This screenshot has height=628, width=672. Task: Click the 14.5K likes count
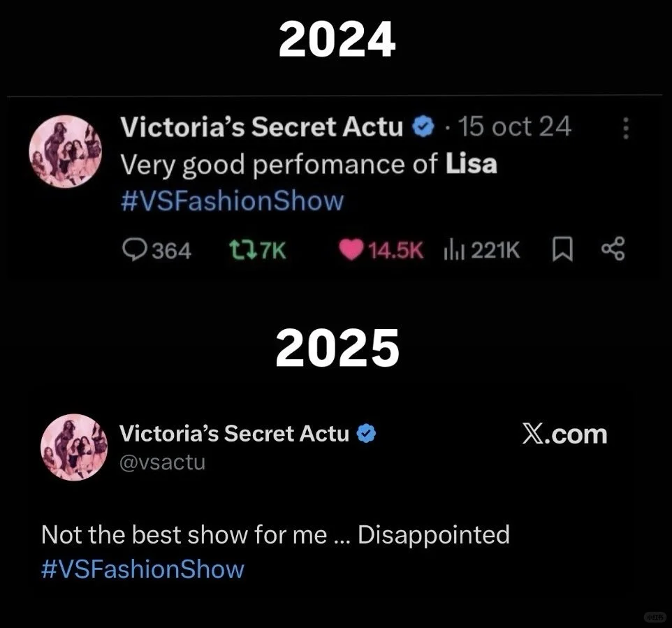[395, 250]
